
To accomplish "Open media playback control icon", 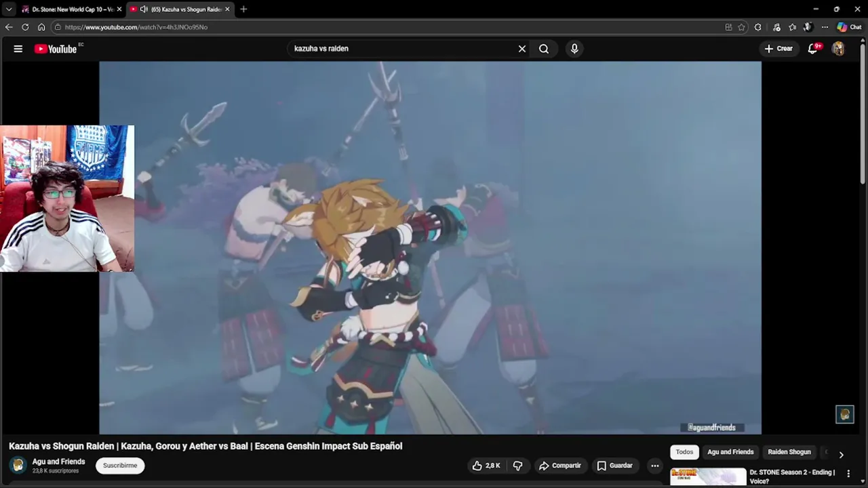I will [x=776, y=27].
